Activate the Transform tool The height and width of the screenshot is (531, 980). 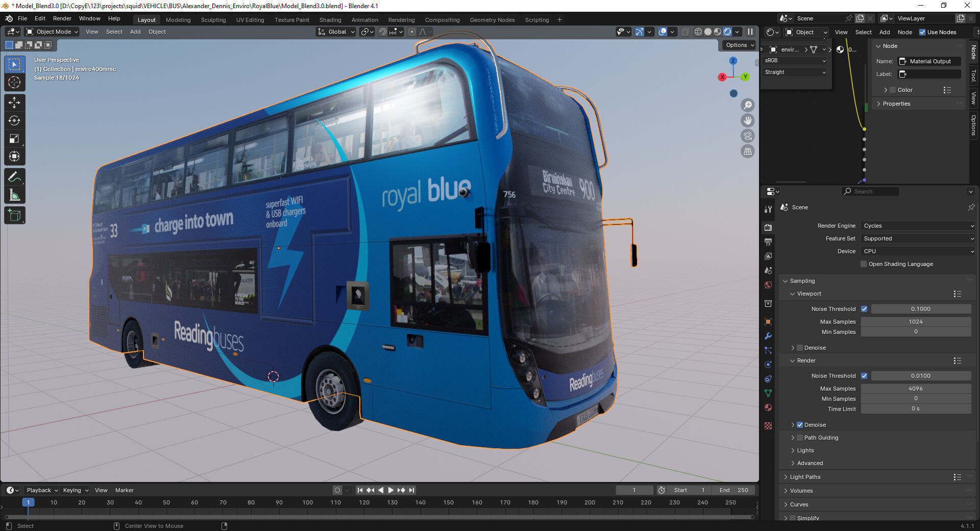[14, 156]
